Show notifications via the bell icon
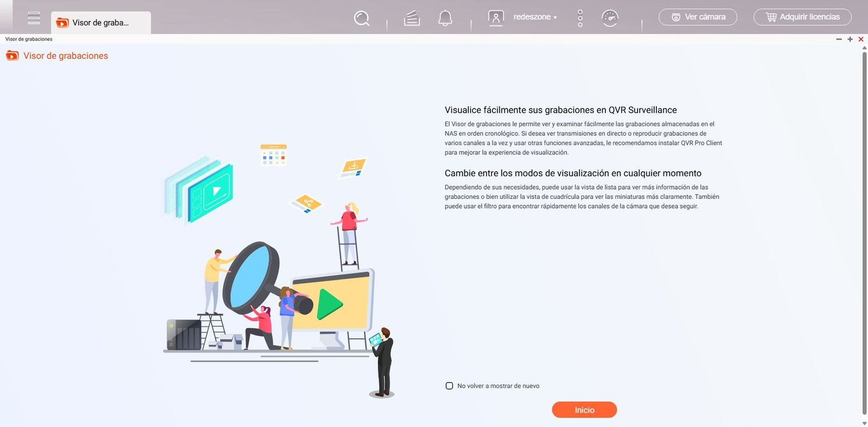 pyautogui.click(x=445, y=18)
